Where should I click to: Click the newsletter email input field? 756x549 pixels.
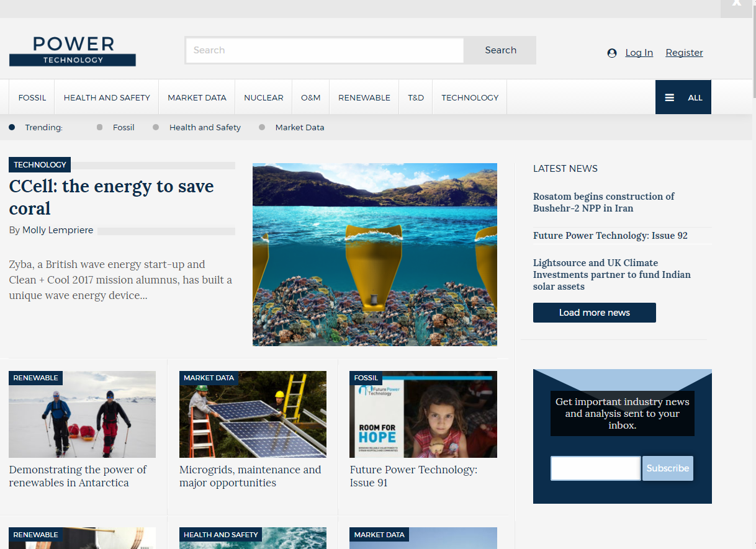click(595, 468)
